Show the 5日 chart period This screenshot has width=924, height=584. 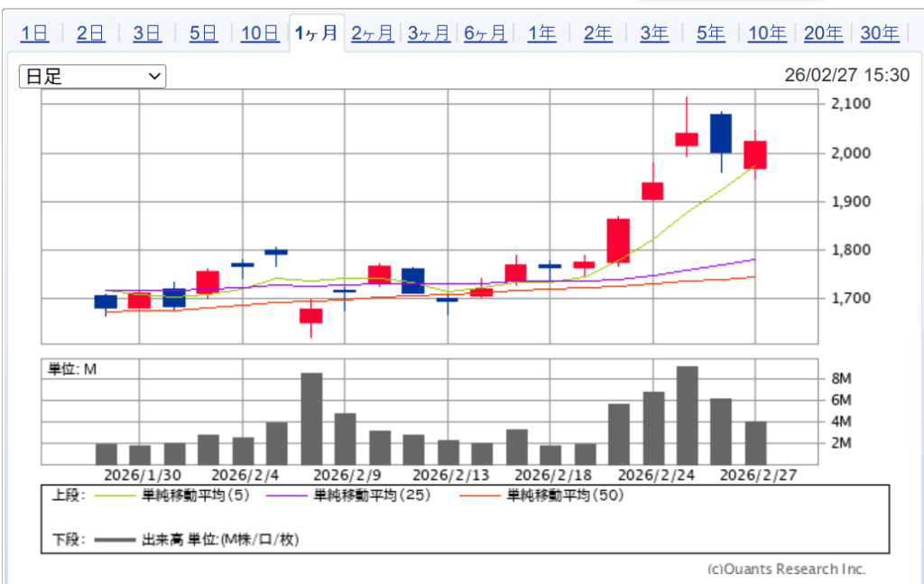click(204, 34)
